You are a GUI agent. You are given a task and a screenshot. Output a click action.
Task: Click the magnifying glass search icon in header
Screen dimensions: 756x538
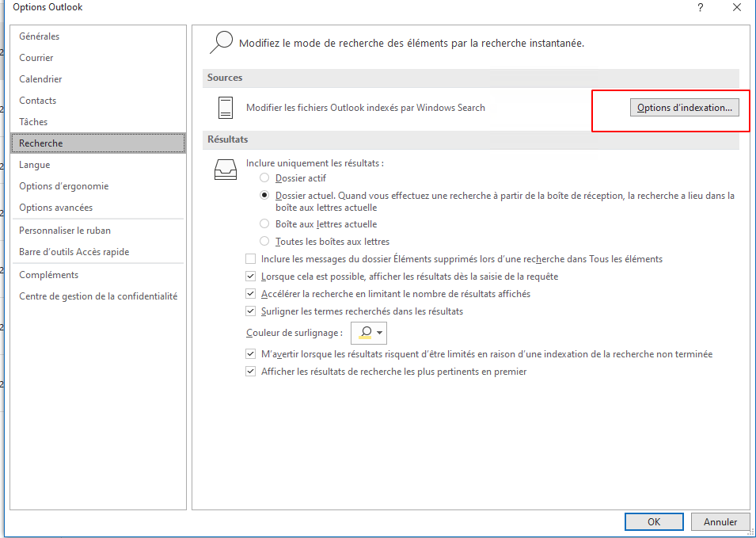(x=221, y=42)
